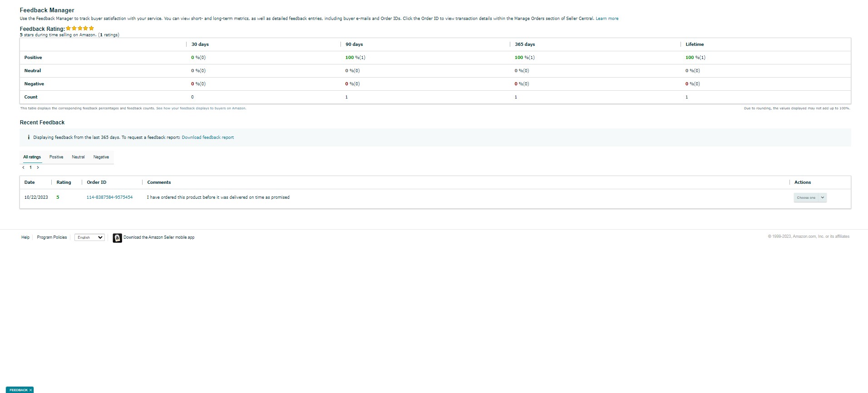Viewport: 868px width, 393px height.
Task: Click the Positive 90 days value '100 %(1)'
Action: pos(355,58)
